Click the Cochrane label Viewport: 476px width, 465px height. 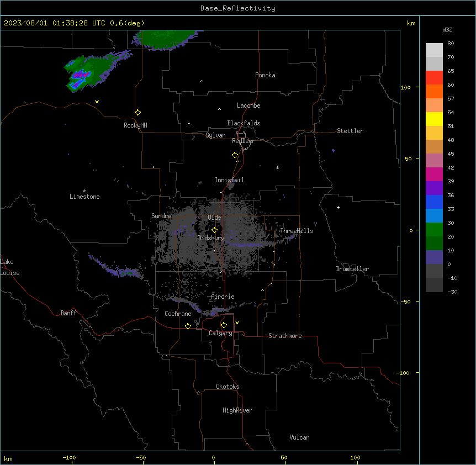click(178, 314)
